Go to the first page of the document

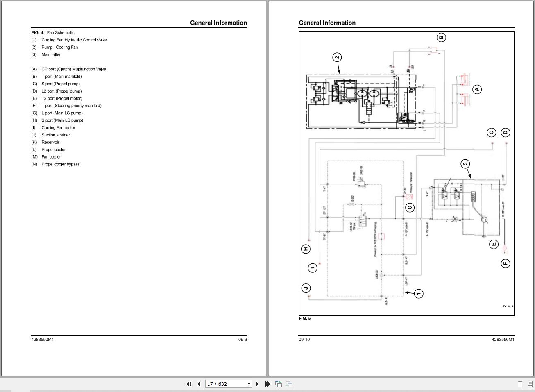point(189,384)
